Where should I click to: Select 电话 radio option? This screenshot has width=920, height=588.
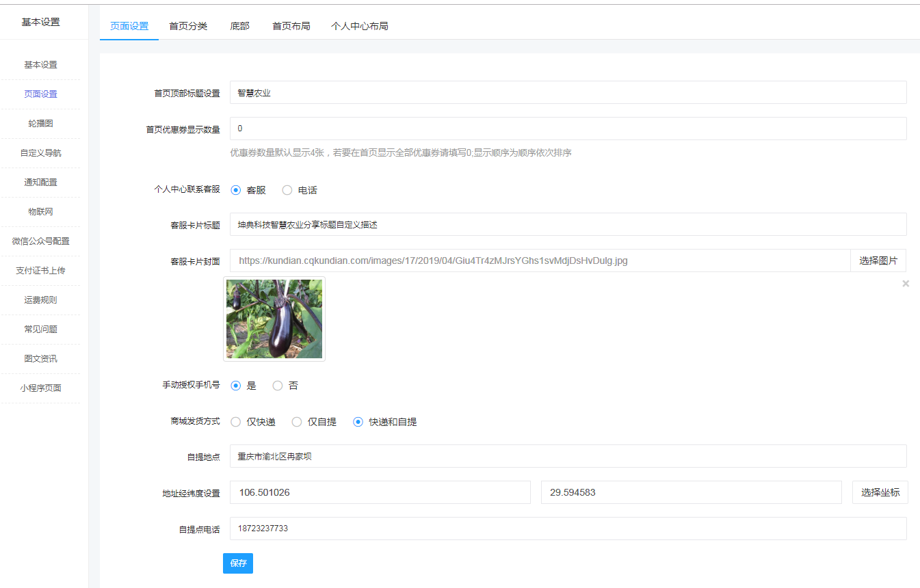pos(287,190)
